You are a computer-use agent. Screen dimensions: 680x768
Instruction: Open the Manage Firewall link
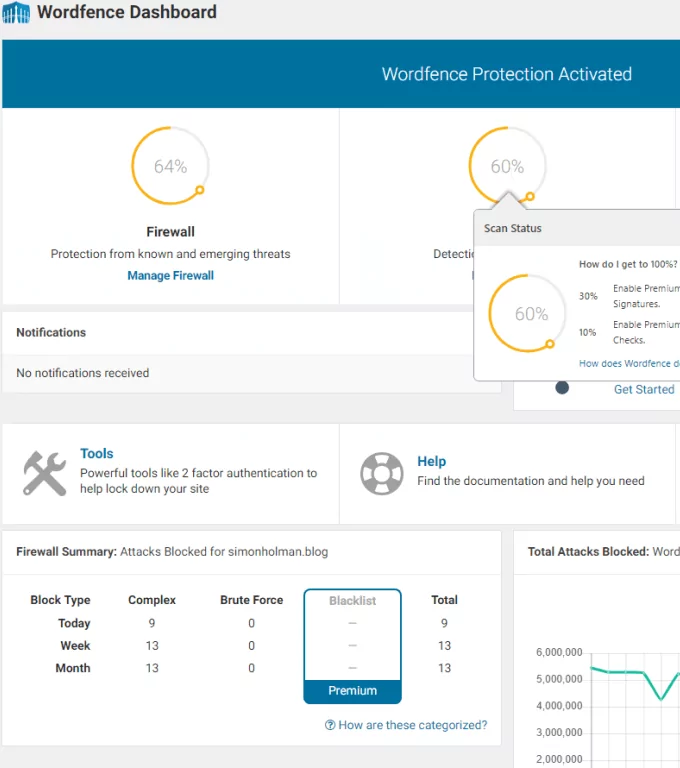[170, 275]
